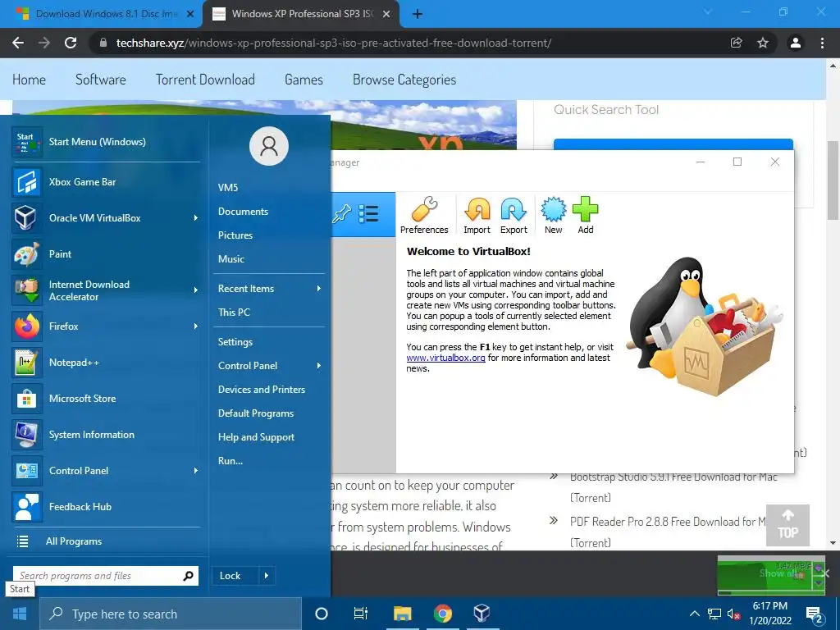Select This PC in start menu
840x630 pixels.
click(234, 313)
